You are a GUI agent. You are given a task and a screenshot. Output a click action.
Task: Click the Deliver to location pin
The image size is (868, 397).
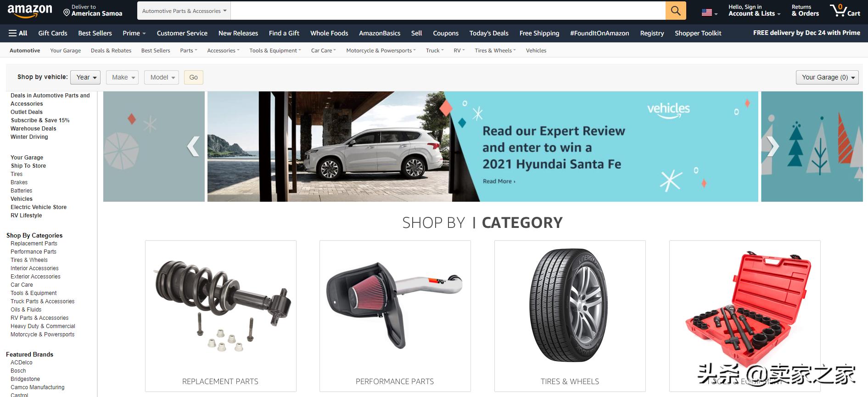pyautogui.click(x=67, y=13)
